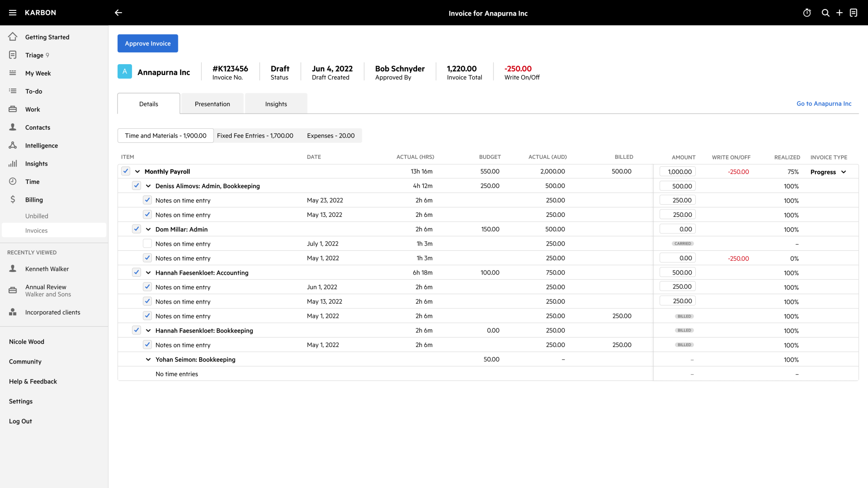Switch to the Presentation tab
Viewport: 868px width, 488px height.
(x=212, y=104)
